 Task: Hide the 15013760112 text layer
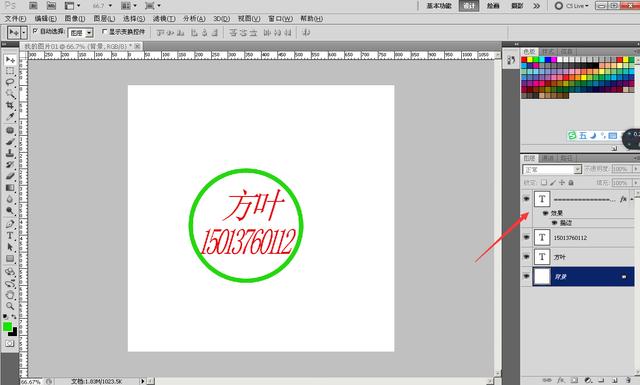(x=527, y=237)
